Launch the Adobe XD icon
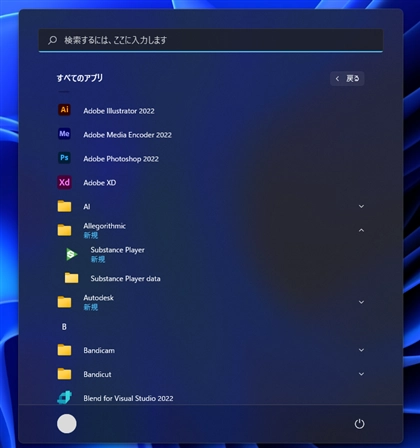 (64, 182)
